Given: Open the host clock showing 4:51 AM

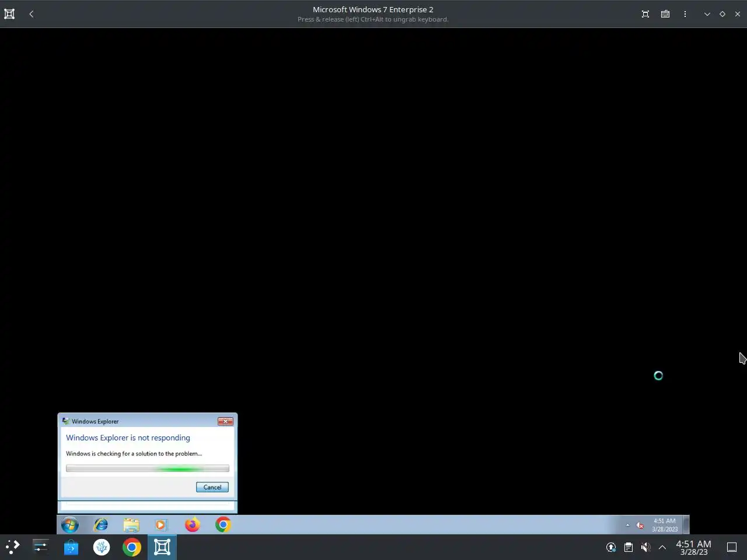Looking at the screenshot, I should [694, 547].
